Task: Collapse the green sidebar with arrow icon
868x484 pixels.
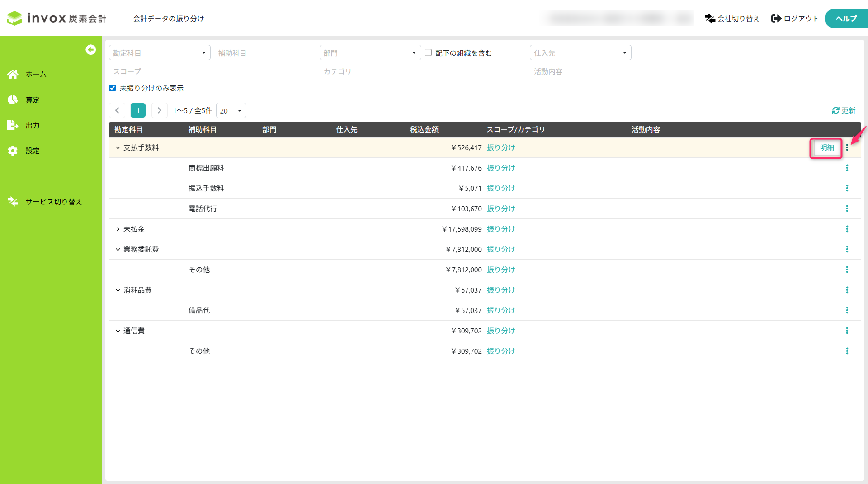Action: (x=90, y=50)
